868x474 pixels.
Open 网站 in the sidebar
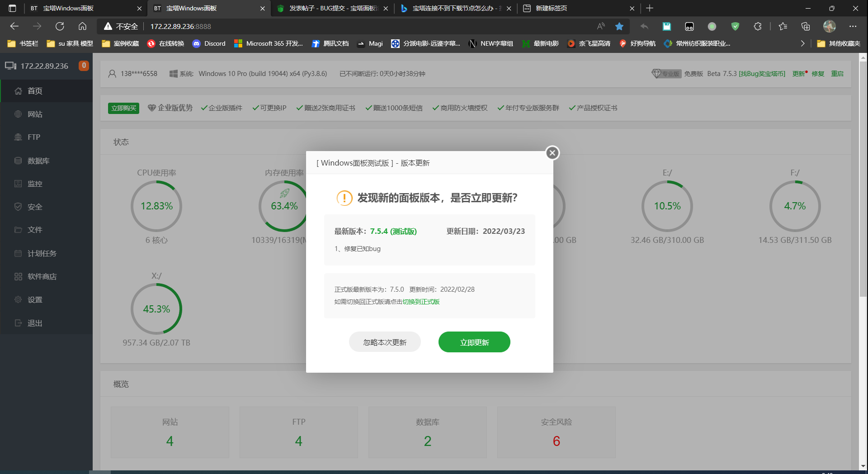(x=46, y=114)
